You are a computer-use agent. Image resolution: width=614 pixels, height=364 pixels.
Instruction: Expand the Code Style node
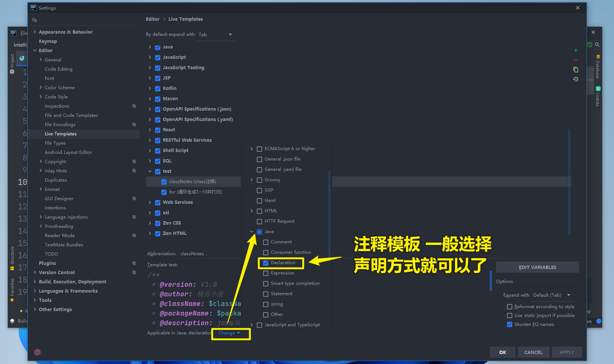pyautogui.click(x=41, y=97)
